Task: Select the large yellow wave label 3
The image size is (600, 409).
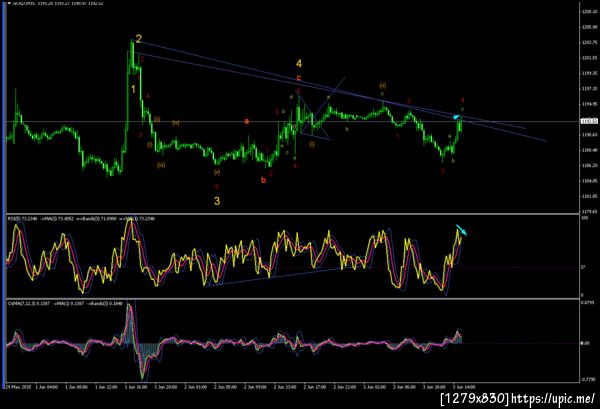Action: coord(217,201)
